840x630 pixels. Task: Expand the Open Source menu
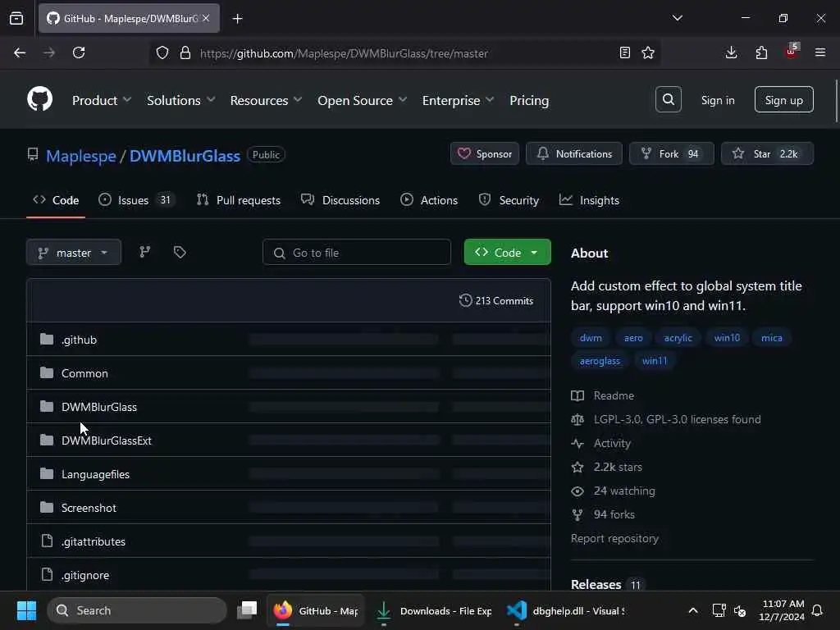tap(362, 100)
